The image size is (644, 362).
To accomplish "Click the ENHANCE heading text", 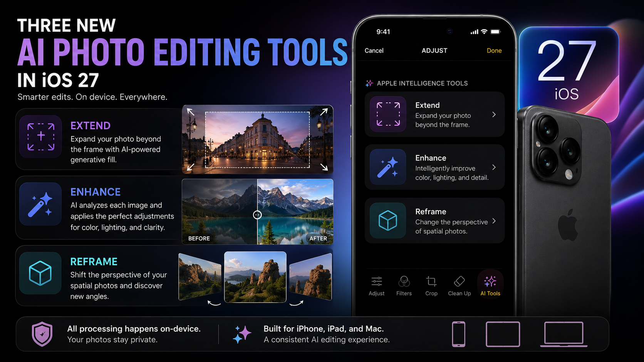I will click(96, 192).
